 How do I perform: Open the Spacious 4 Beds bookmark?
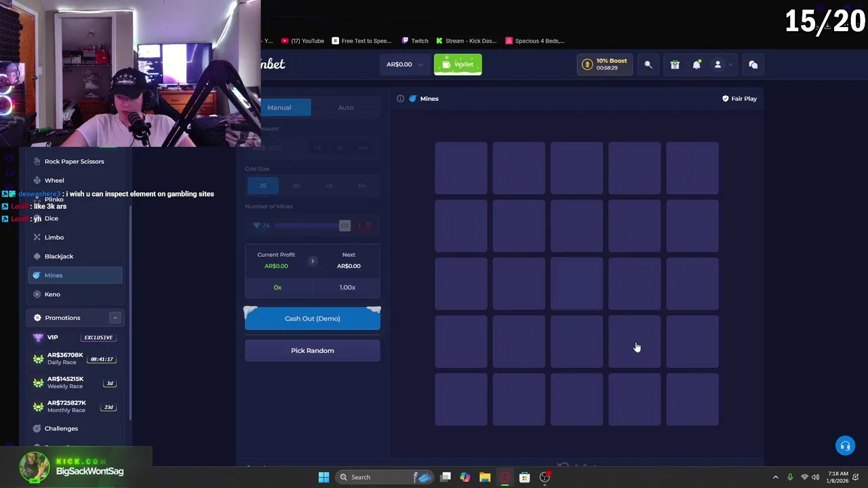(535, 41)
